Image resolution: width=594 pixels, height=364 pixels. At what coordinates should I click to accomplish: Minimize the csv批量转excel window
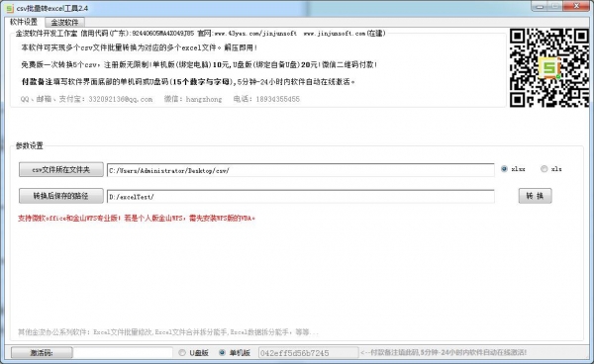click(540, 7)
